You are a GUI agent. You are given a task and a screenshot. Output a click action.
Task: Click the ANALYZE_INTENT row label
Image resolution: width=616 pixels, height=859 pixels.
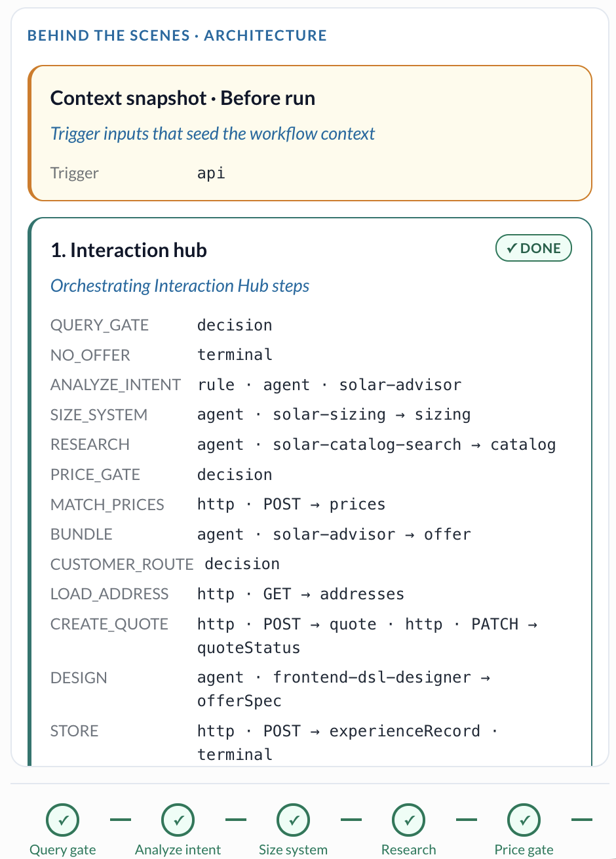[115, 385]
